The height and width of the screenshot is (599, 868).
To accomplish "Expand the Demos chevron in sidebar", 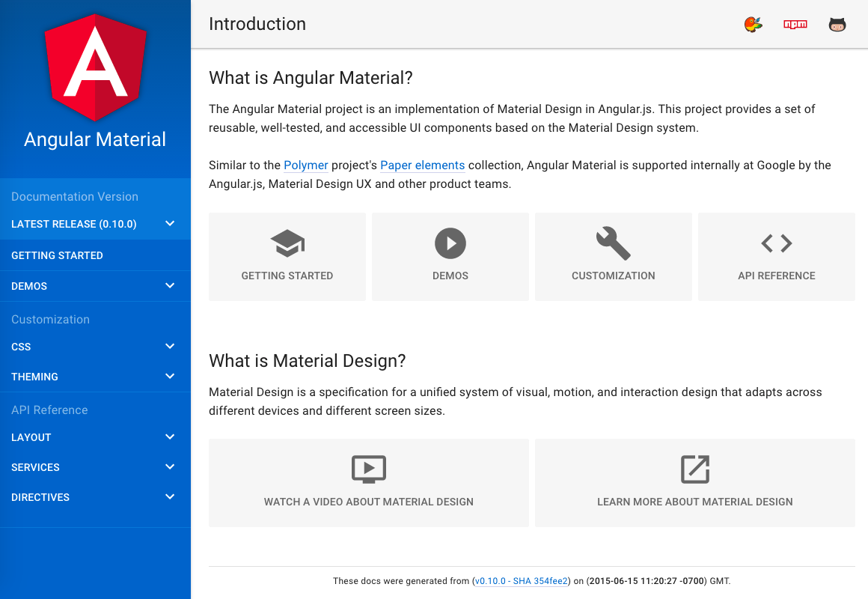I will coord(170,286).
